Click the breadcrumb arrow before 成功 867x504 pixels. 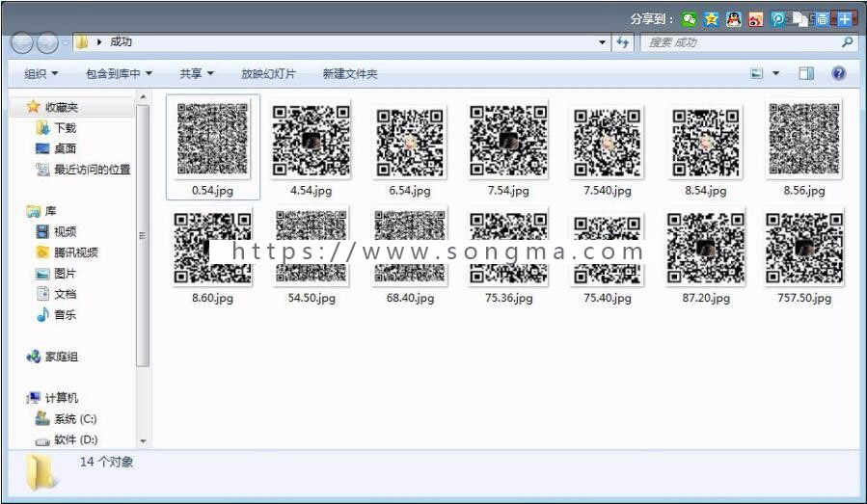[x=99, y=42]
